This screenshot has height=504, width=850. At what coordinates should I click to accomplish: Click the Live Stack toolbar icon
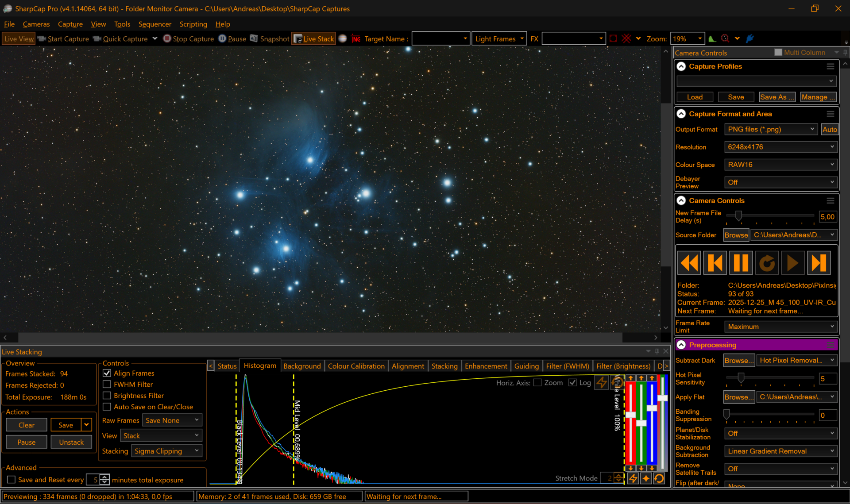(298, 39)
